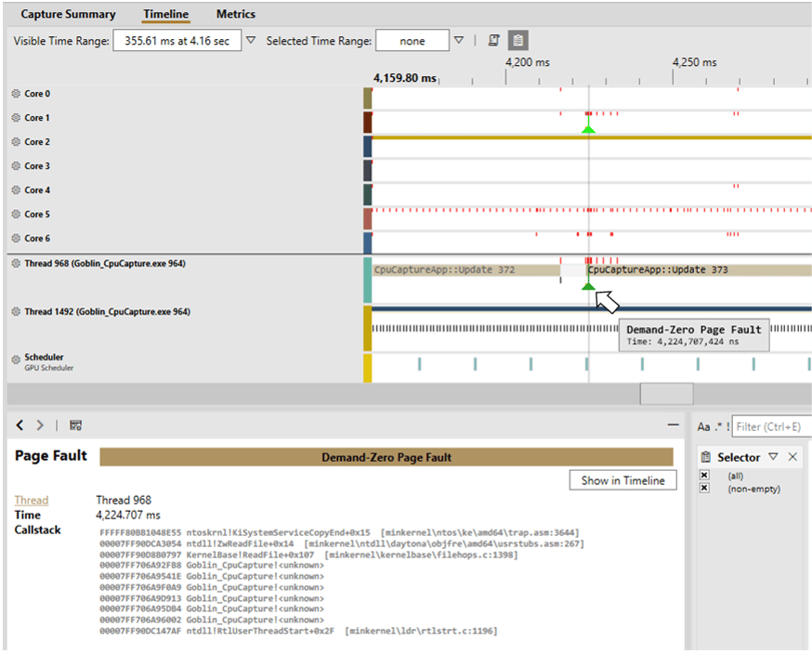Click the Show in Timeline button
This screenshot has width=812, height=654.
623,480
